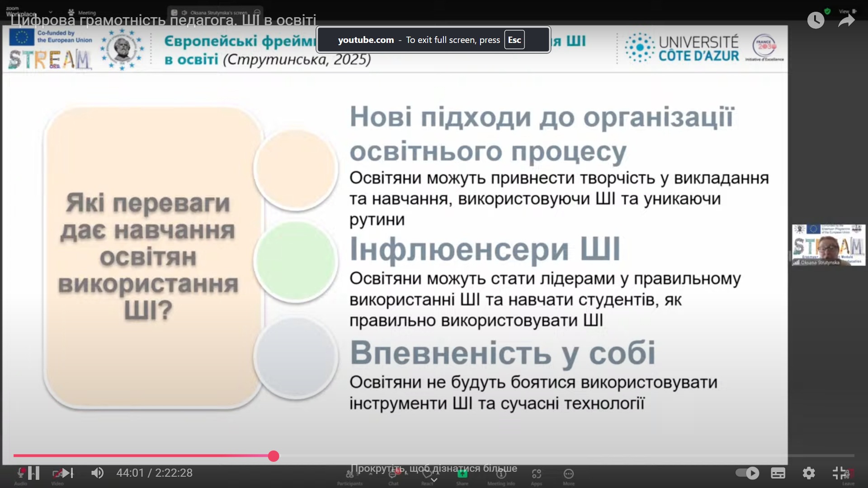Image resolution: width=868 pixels, height=488 pixels.
Task: Pause the video playback
Action: (33, 473)
